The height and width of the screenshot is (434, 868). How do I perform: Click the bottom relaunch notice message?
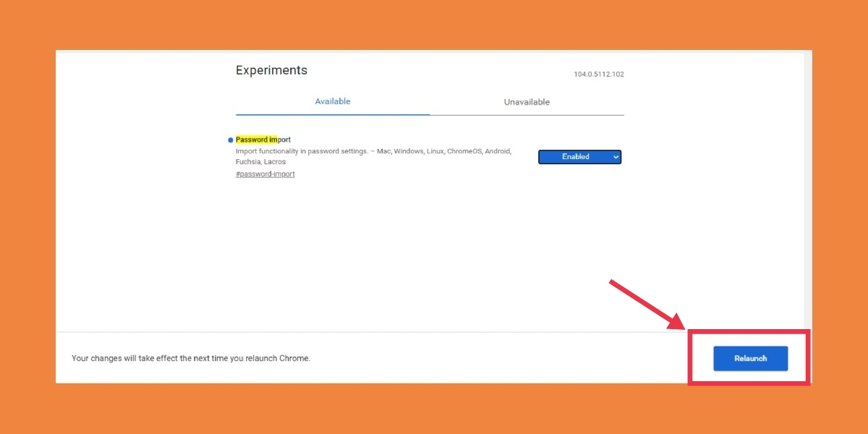191,358
